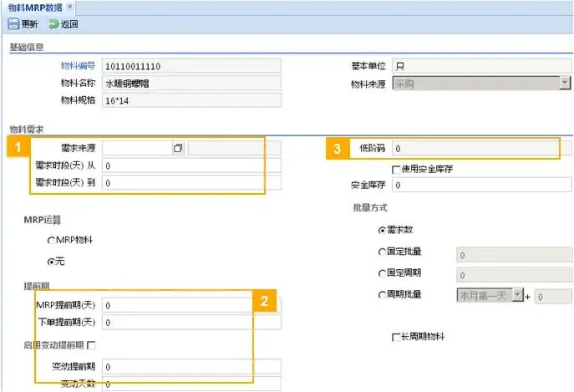Select the 固定批量 radio button
574x392 pixels.
383,252
